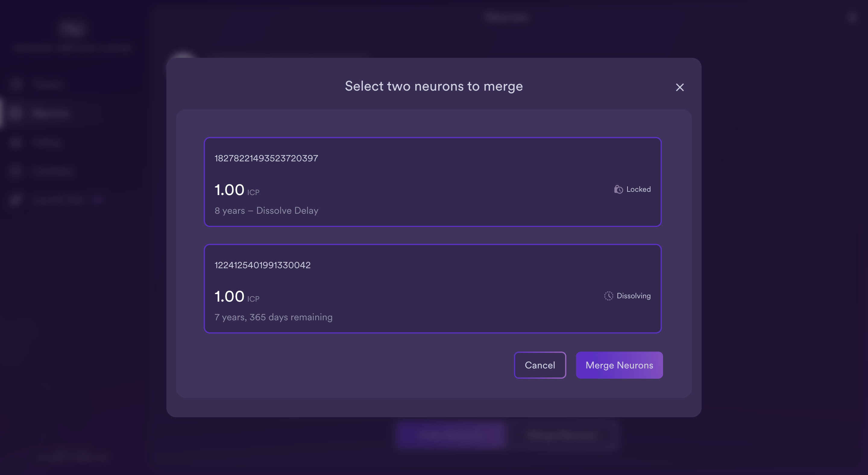Select neuron ID 12241254019913​30042

point(263,265)
